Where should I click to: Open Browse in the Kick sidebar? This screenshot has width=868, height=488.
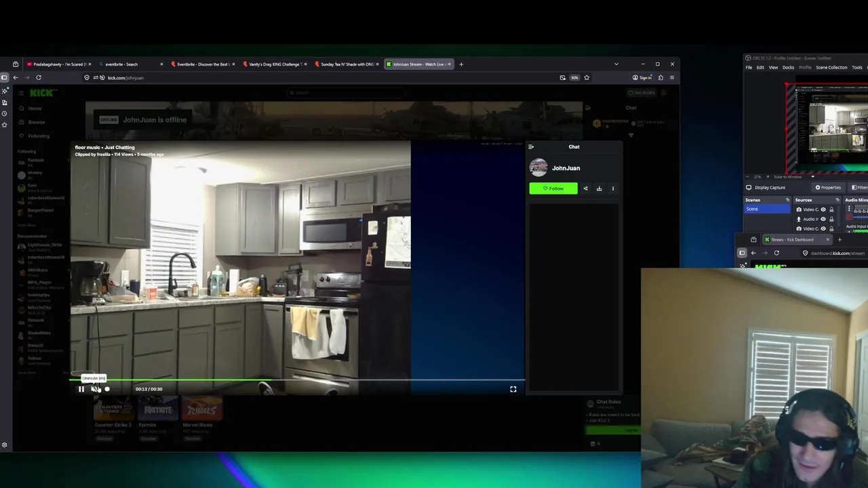click(36, 122)
